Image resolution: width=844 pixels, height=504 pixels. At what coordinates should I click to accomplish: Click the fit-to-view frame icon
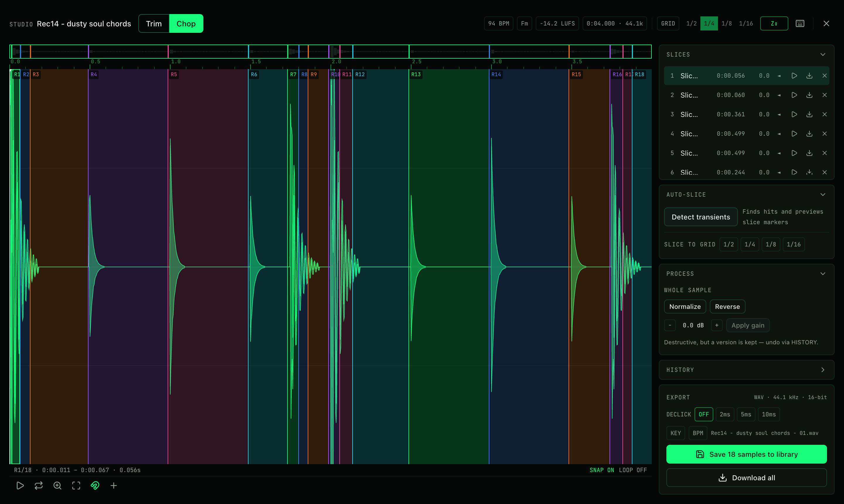76,486
